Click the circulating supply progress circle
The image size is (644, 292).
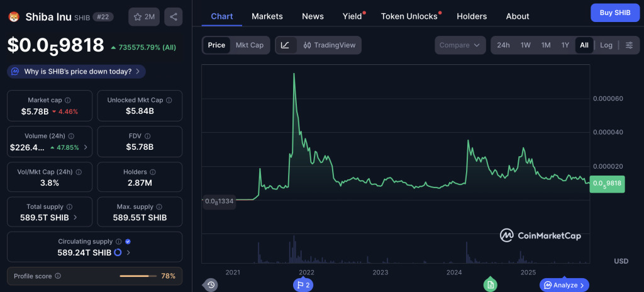click(118, 252)
